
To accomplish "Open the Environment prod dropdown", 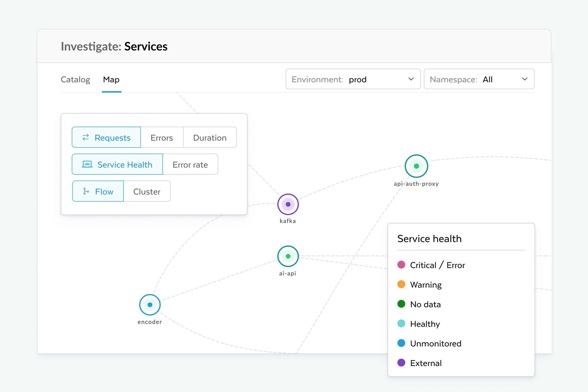I will pos(353,79).
